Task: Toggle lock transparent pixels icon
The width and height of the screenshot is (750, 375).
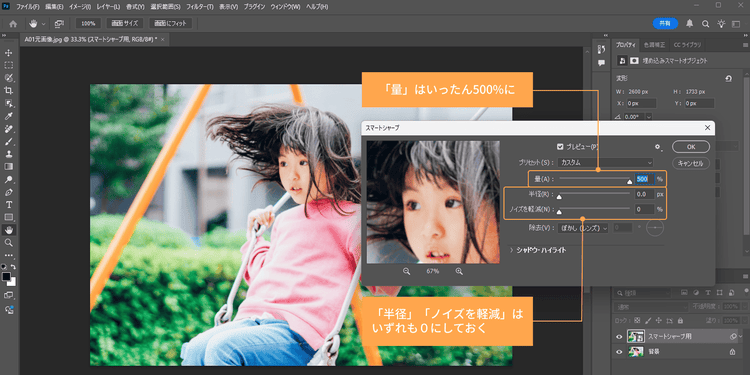Action: click(x=637, y=320)
